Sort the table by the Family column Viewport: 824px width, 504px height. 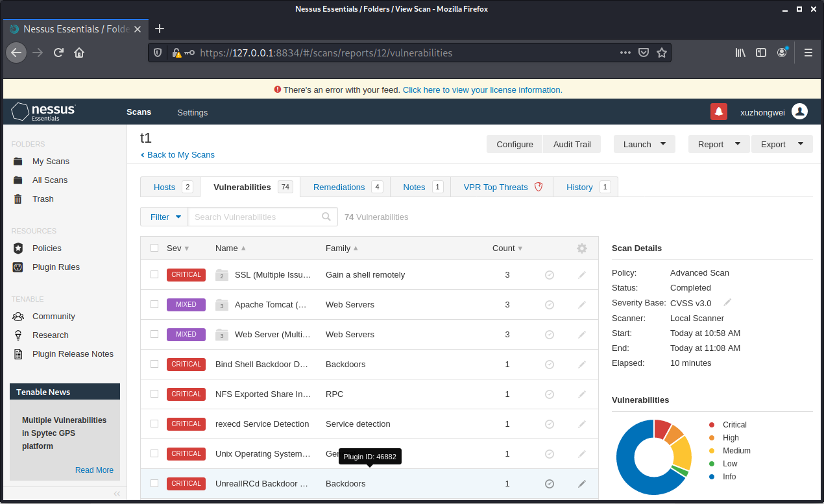(342, 248)
